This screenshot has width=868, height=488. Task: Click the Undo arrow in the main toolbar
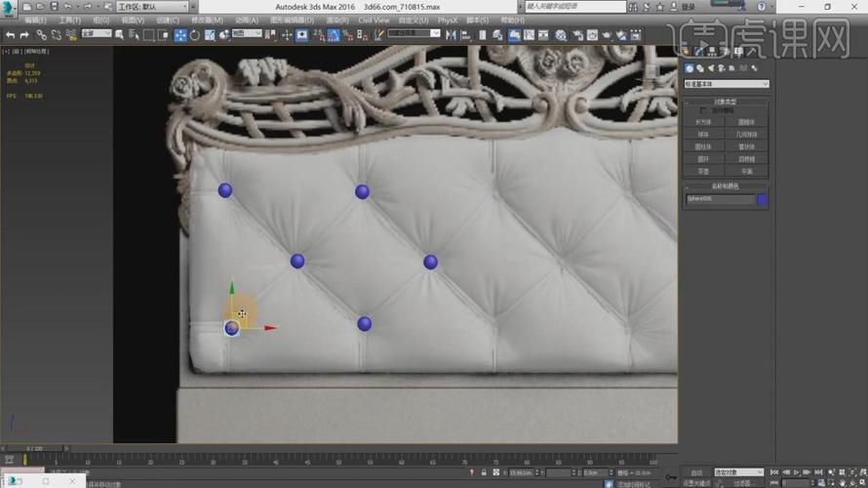10,35
